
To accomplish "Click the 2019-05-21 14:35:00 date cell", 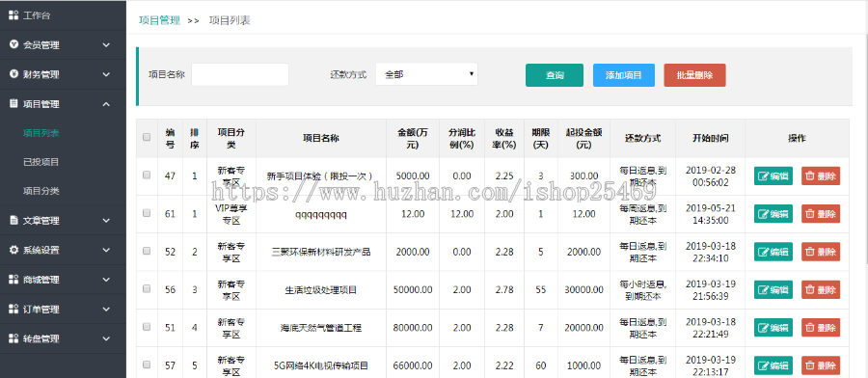I will (x=710, y=214).
